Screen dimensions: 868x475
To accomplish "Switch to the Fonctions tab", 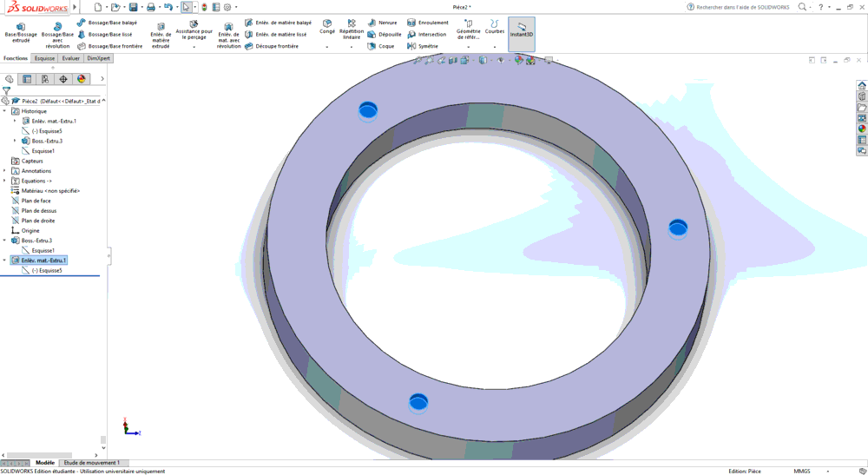I will 16,58.
